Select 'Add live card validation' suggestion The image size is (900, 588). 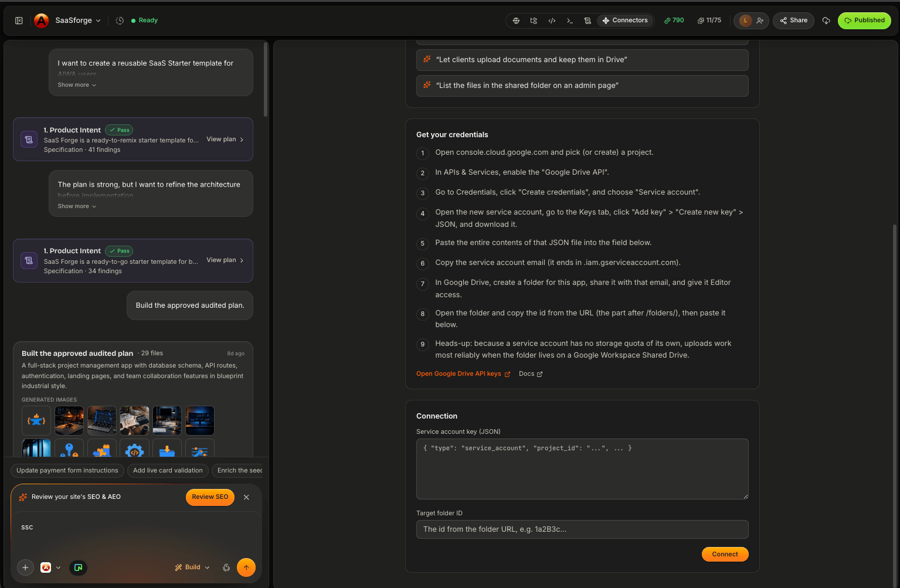point(168,470)
